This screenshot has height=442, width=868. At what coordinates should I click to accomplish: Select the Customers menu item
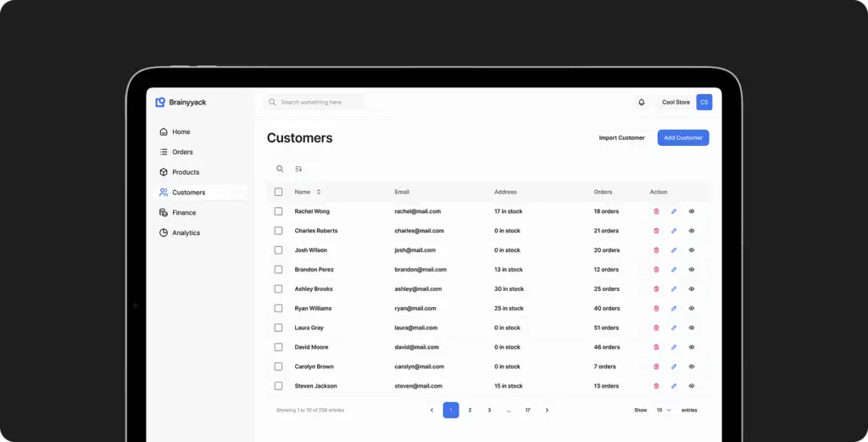click(x=201, y=193)
